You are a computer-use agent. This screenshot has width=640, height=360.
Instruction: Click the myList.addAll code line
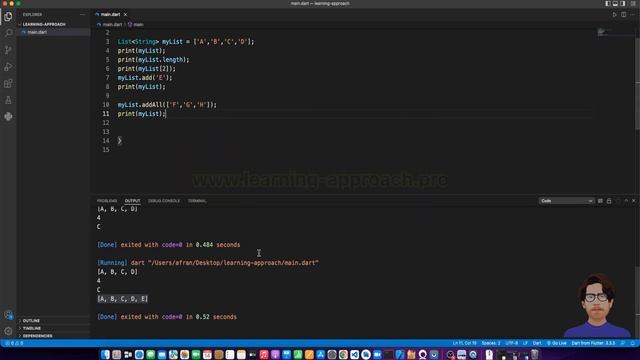click(x=167, y=104)
